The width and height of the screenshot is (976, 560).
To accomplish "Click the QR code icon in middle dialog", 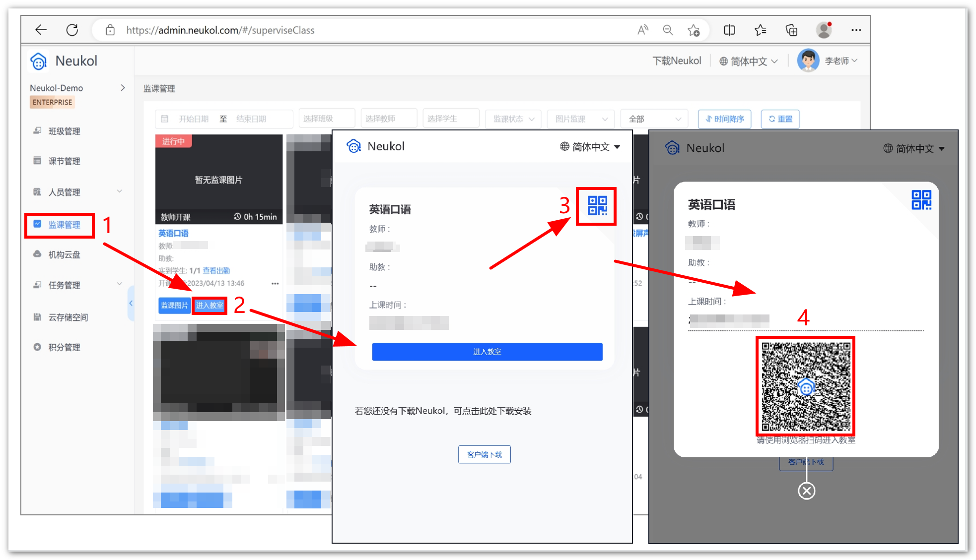I will [597, 205].
